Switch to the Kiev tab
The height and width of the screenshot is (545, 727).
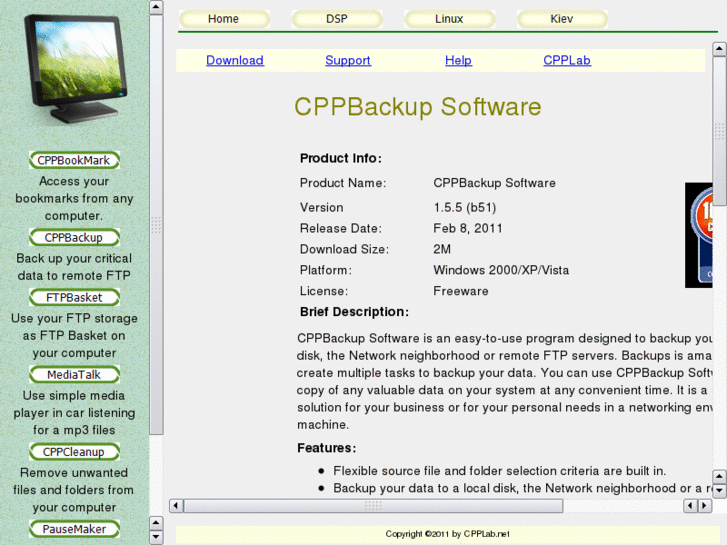pos(562,19)
